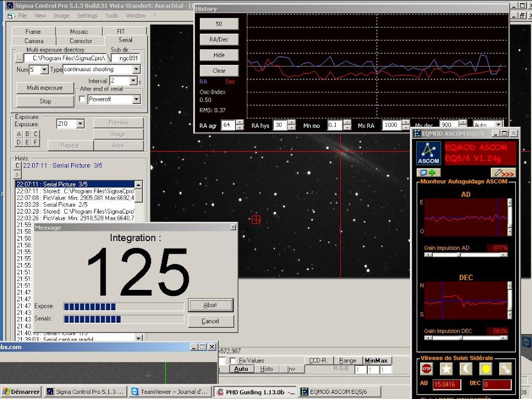Toggle Auto display scaling button
Screen dimensions: 532x399
pyautogui.click(x=241, y=369)
